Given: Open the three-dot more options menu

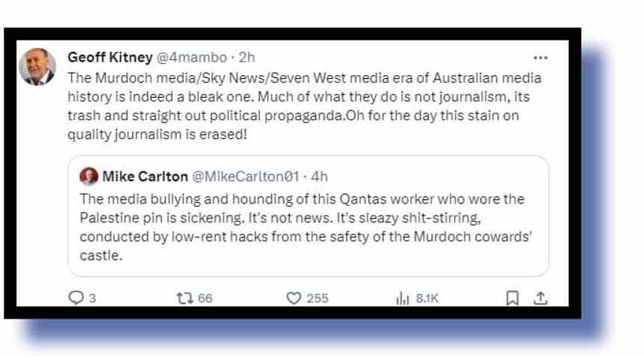Looking at the screenshot, I should coord(540,58).
